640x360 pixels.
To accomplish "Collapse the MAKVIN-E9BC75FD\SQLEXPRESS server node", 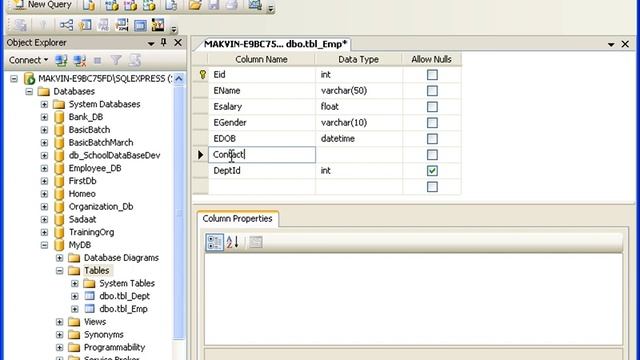I will [14, 78].
